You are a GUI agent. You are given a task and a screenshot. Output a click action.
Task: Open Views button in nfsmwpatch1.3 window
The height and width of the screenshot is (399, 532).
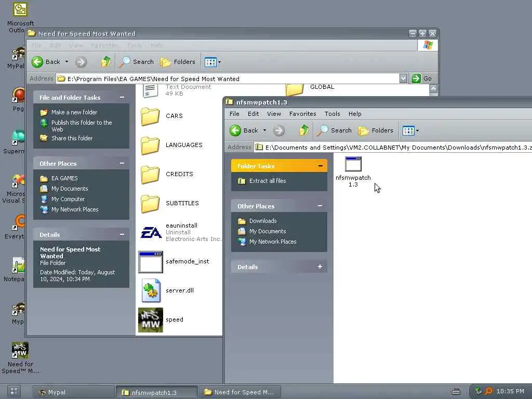tap(410, 130)
